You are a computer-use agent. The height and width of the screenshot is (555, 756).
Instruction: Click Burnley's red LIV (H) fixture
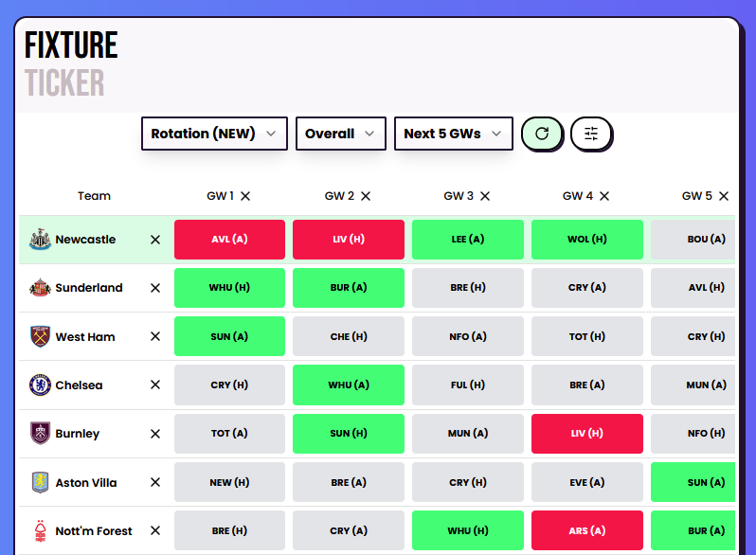586,434
